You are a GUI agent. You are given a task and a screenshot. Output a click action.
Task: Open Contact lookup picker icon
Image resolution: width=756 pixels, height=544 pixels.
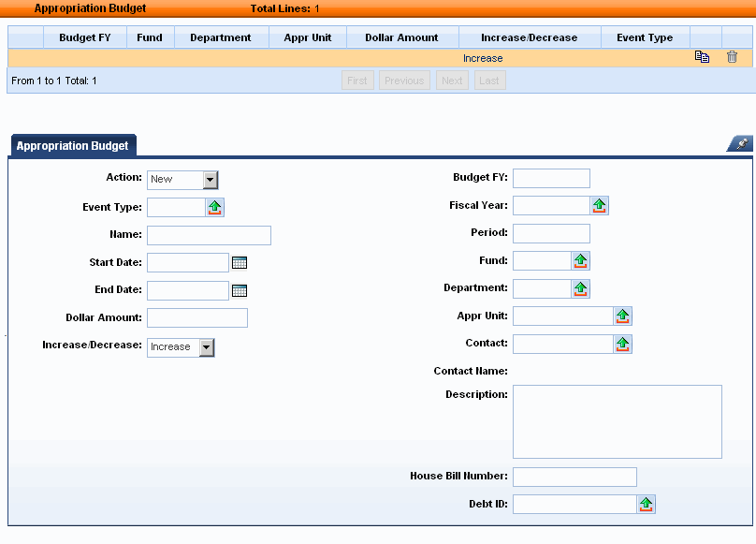623,345
